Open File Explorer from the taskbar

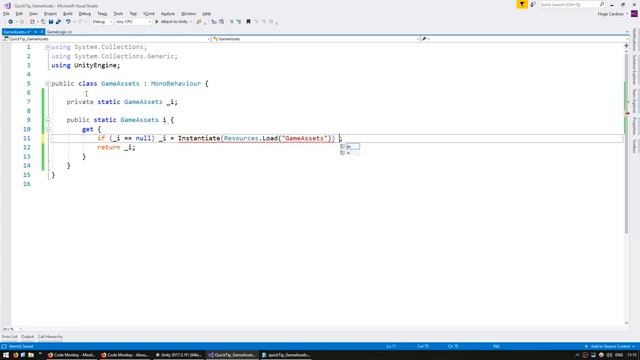31,355
